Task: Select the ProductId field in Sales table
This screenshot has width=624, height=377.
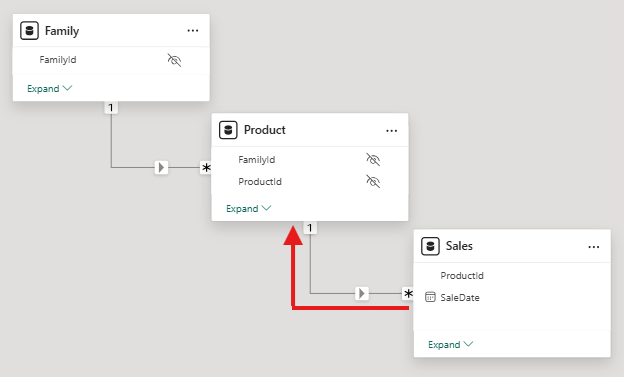Action: 462,275
